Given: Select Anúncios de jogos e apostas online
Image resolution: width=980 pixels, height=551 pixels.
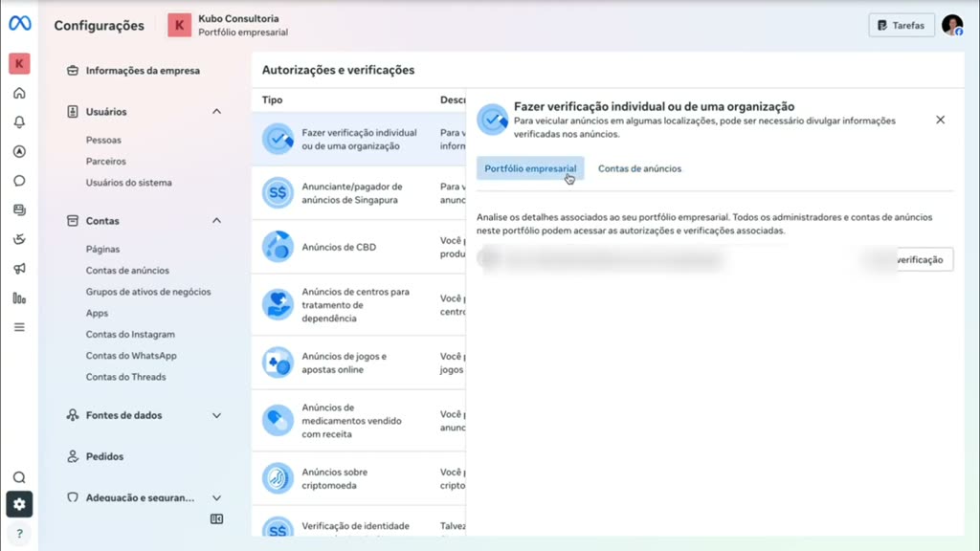Looking at the screenshot, I should [359, 363].
